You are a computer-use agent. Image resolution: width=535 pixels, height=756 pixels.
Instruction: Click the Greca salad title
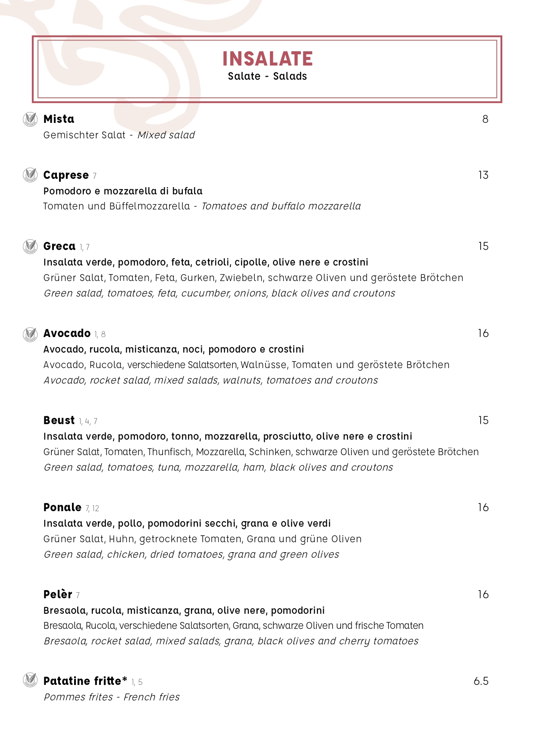point(59,247)
